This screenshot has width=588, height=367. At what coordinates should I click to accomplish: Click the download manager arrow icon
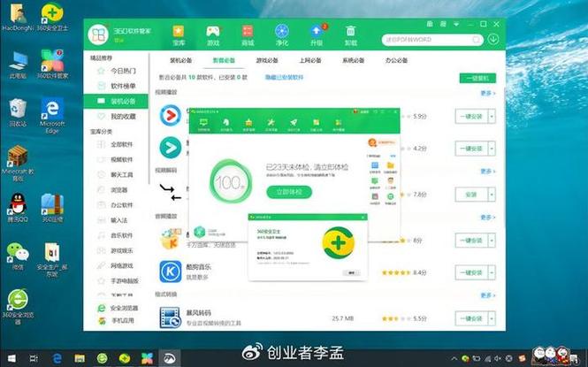[x=493, y=39]
